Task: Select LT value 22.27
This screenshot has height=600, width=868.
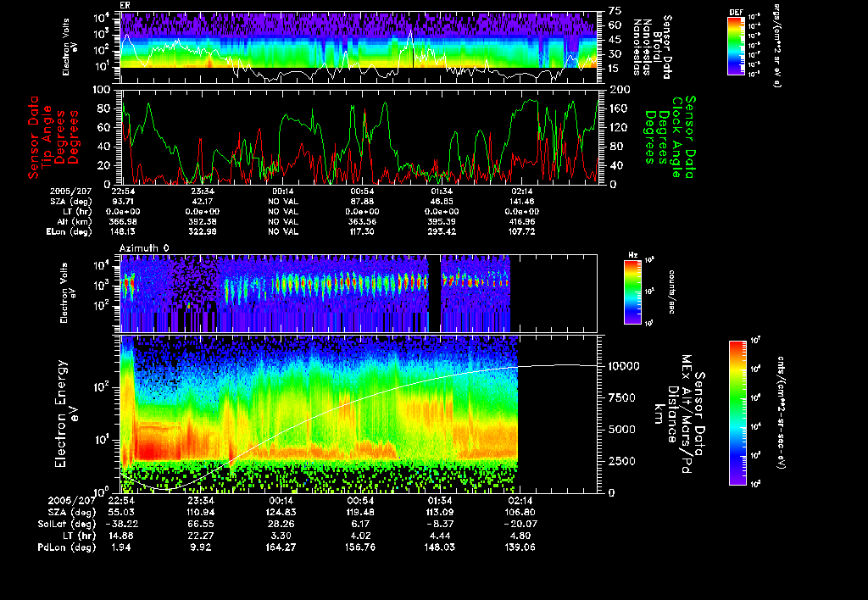Action: [x=201, y=536]
